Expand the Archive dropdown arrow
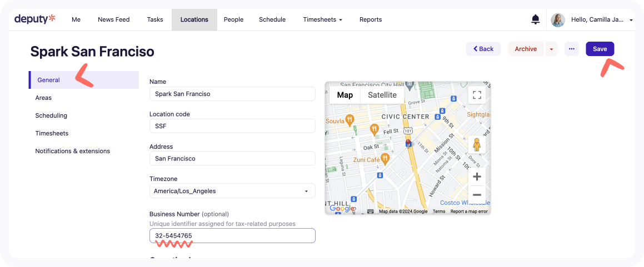644x267 pixels. 551,49
